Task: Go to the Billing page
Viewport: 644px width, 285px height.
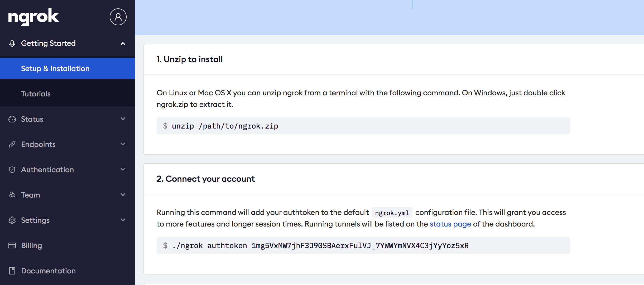Action: (31, 245)
